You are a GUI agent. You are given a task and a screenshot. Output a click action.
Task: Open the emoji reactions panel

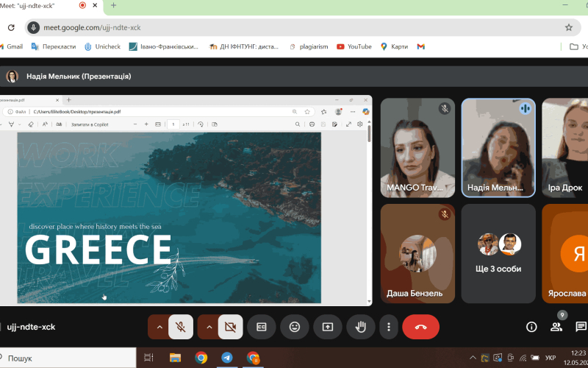[x=295, y=327]
